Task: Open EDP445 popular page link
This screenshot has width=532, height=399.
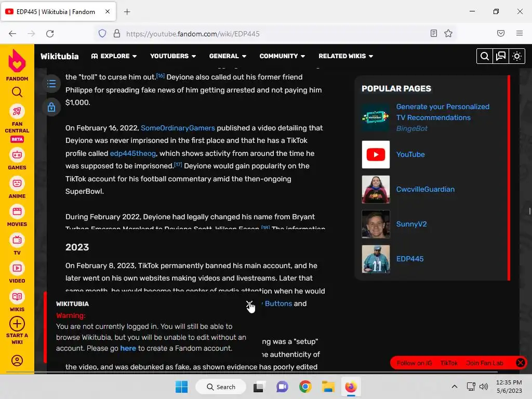Action: click(410, 259)
